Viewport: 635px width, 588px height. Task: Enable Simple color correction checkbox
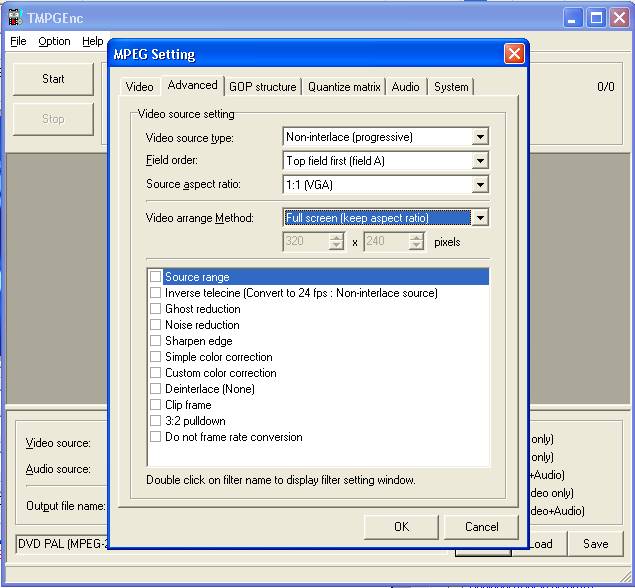coord(156,356)
